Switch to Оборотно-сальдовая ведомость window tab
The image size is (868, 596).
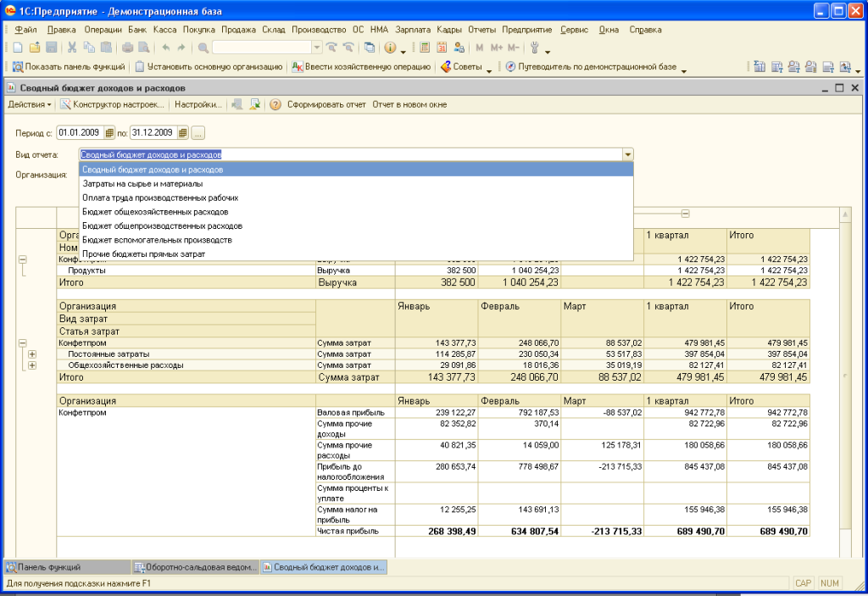click(x=194, y=566)
